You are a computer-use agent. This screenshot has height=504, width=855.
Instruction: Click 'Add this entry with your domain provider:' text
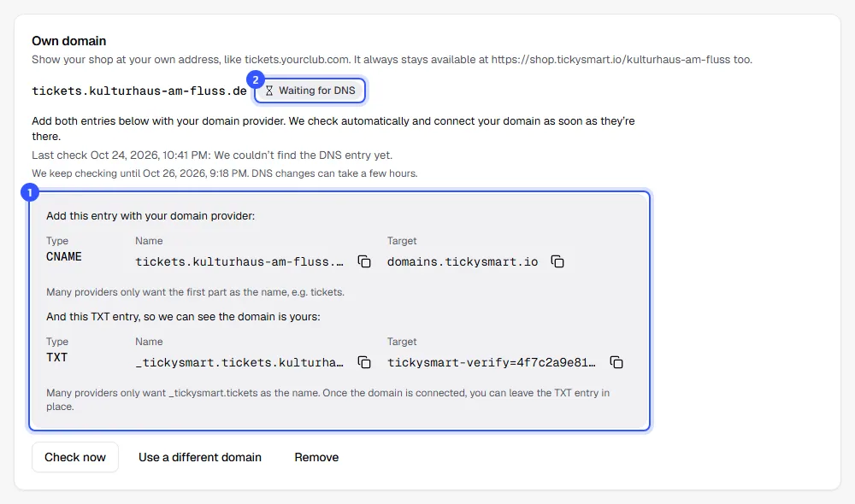(x=150, y=216)
